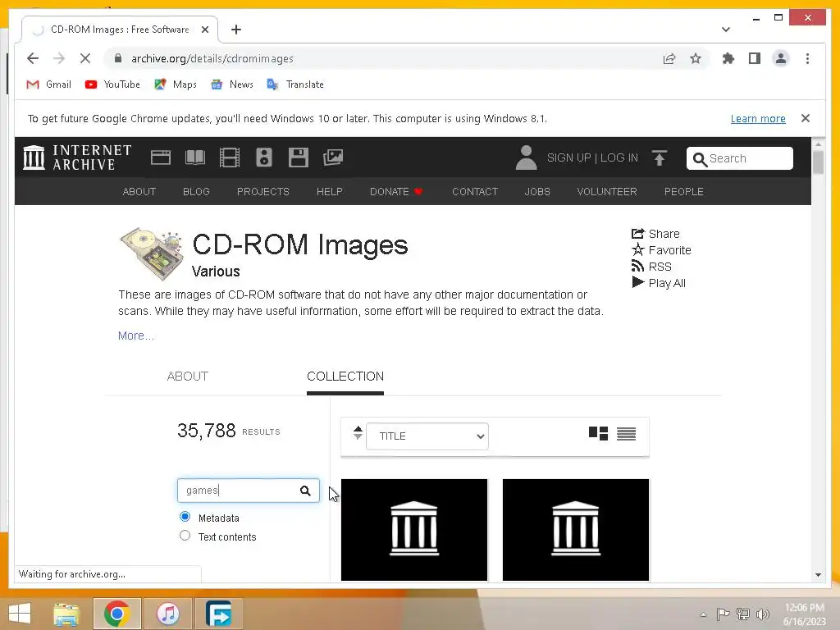
Task: Toggle sort direction arrows
Action: [358, 433]
